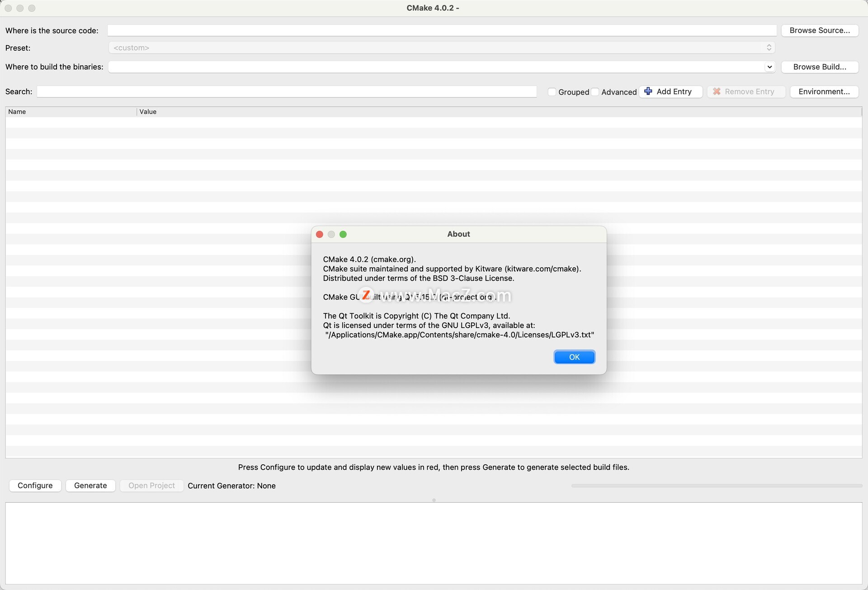Click 'CMake 4.0.2 (cmake.org).' text in About

pos(369,259)
